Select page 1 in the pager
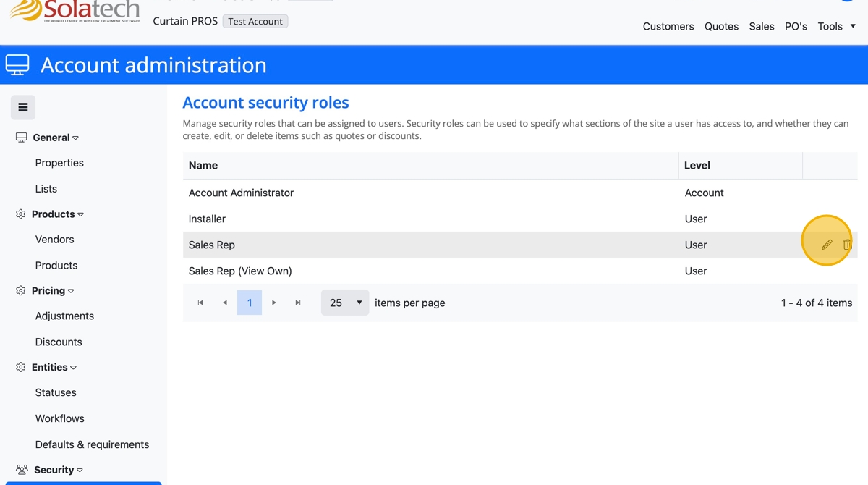 pos(250,303)
